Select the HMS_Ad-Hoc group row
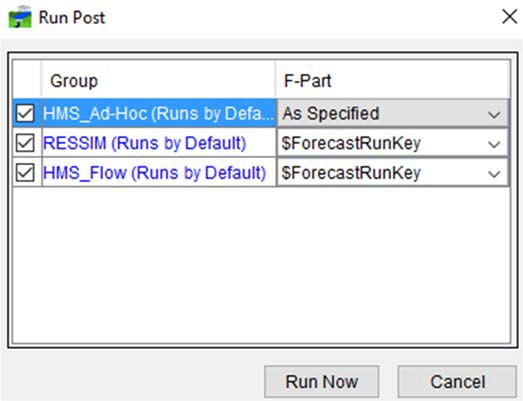523x401 pixels. tap(159, 113)
